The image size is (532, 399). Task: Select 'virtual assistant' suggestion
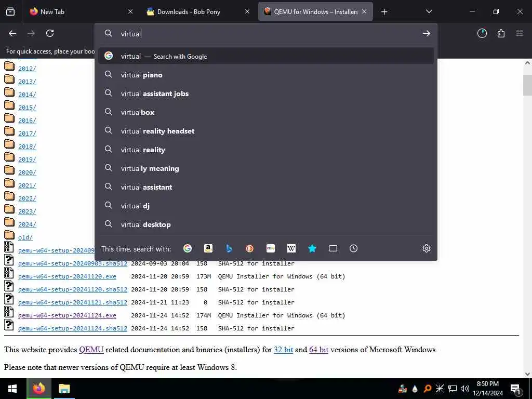[265, 187]
